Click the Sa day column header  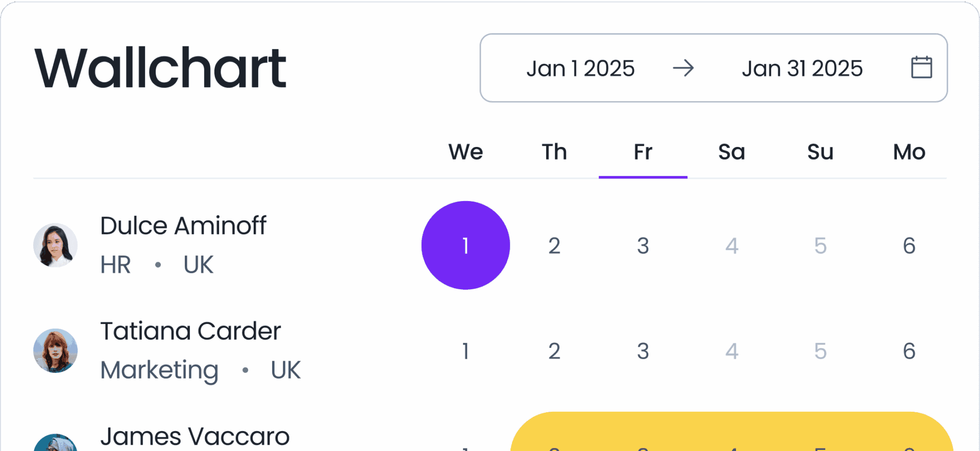click(731, 152)
